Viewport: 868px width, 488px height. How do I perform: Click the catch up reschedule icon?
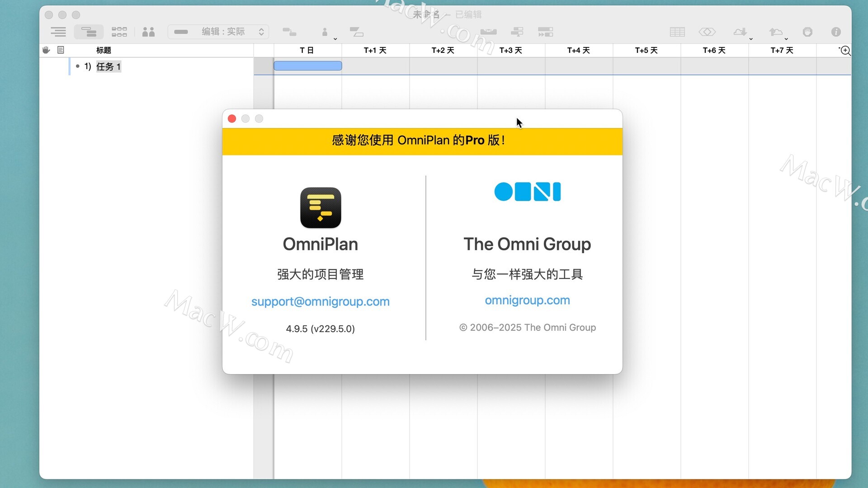(546, 32)
